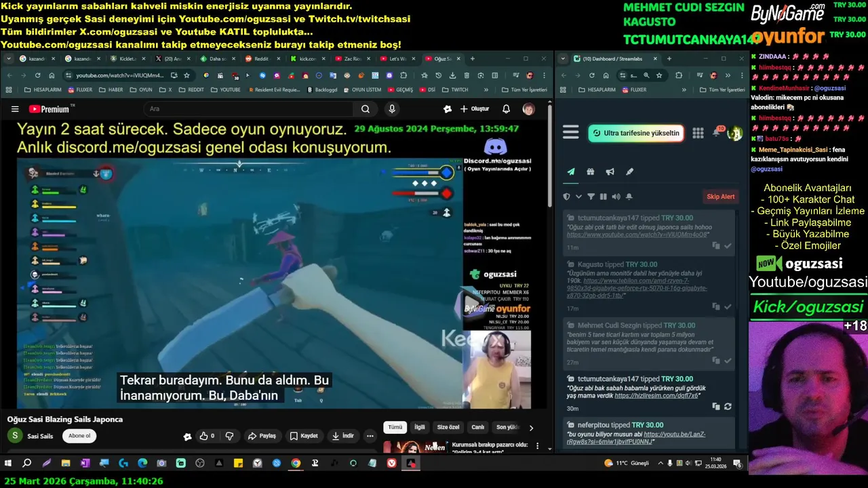Open the Windows Start menu
Image resolution: width=868 pixels, height=488 pixels.
pos(8,464)
